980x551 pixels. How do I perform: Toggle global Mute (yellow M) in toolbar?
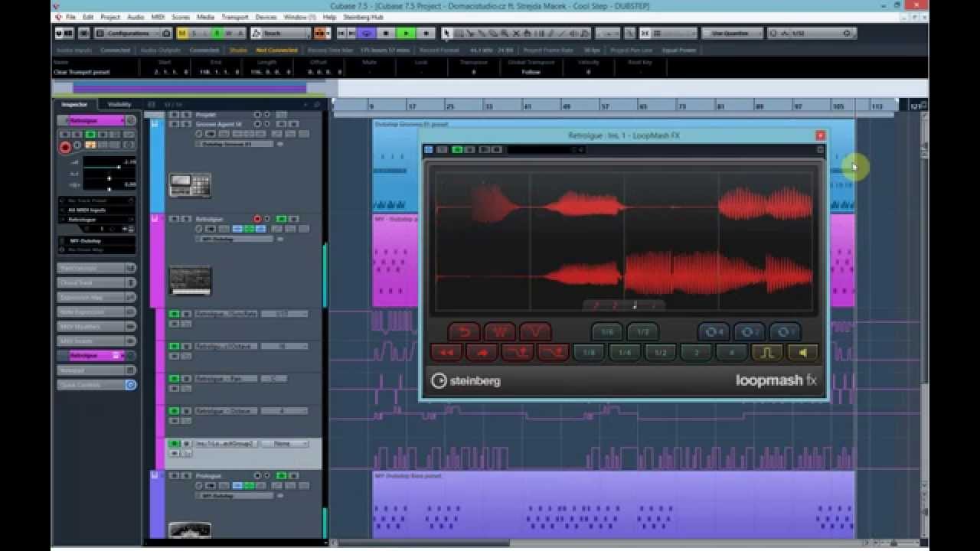tap(182, 33)
